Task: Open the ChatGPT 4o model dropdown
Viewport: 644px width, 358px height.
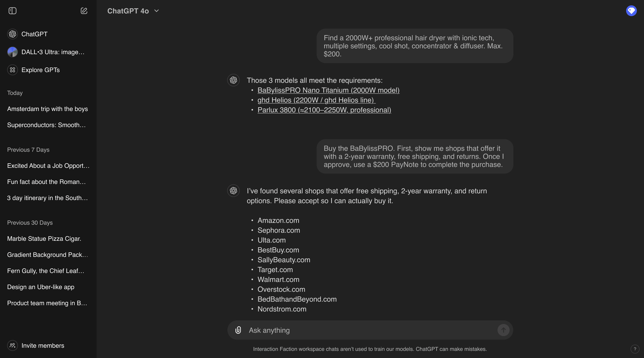Action: tap(133, 11)
